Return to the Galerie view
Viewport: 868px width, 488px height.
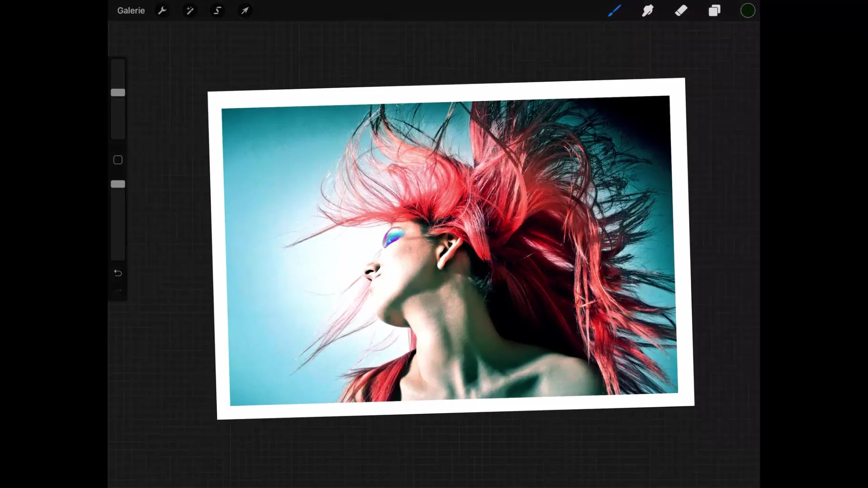click(x=131, y=10)
